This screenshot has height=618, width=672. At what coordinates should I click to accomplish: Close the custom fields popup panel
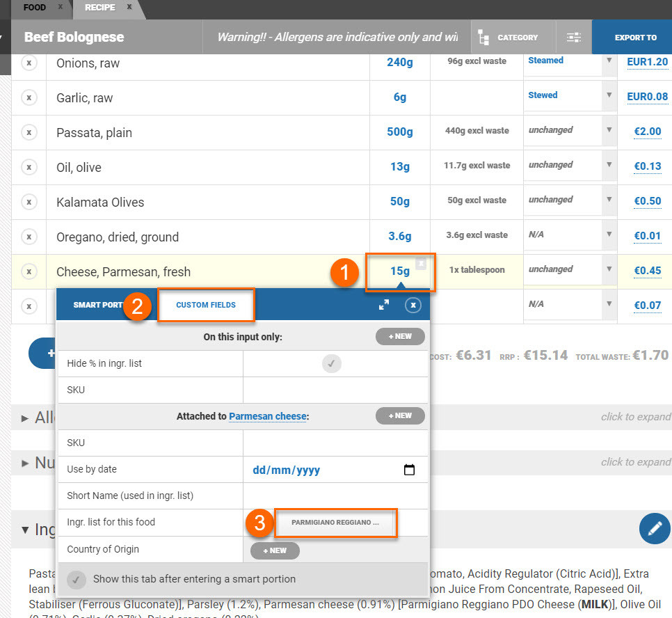click(413, 306)
